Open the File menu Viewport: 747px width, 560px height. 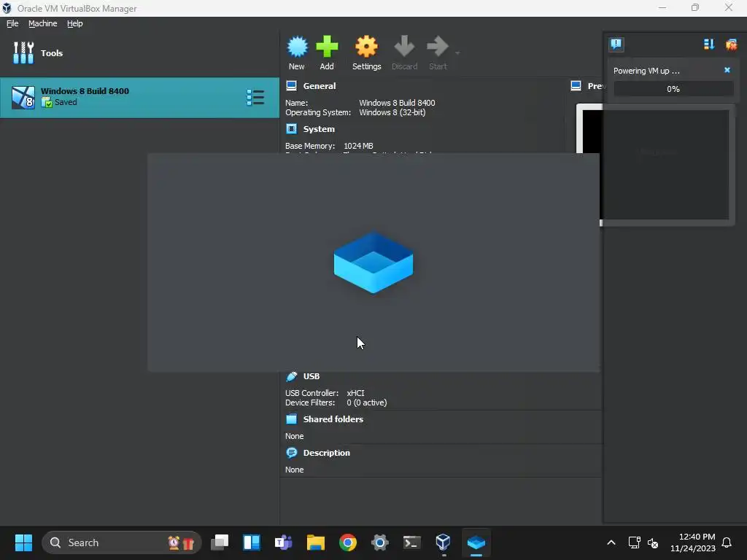tap(12, 23)
